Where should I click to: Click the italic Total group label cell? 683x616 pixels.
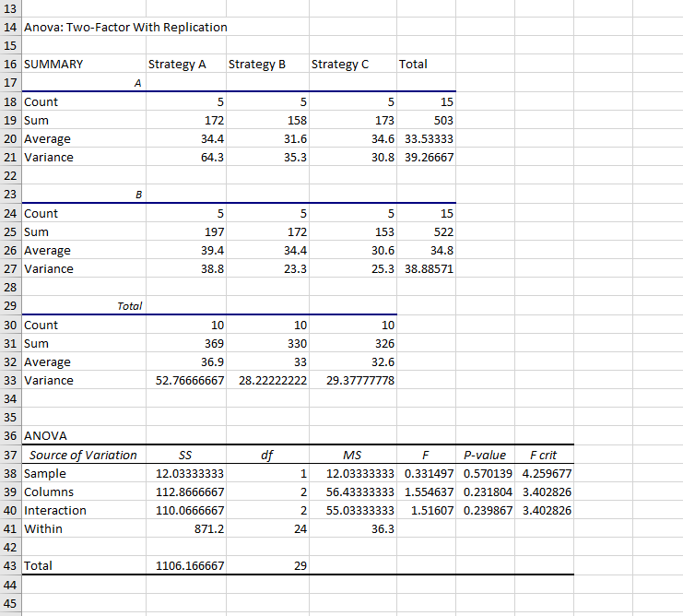(128, 305)
